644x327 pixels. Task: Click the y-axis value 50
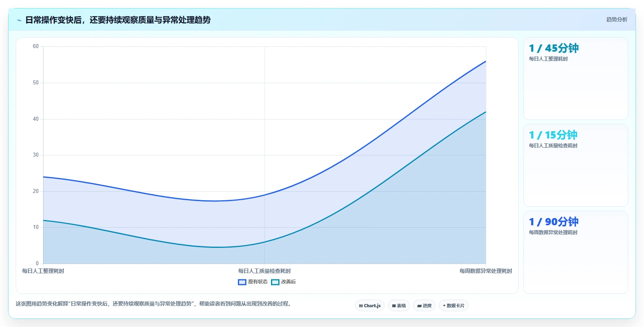point(36,83)
